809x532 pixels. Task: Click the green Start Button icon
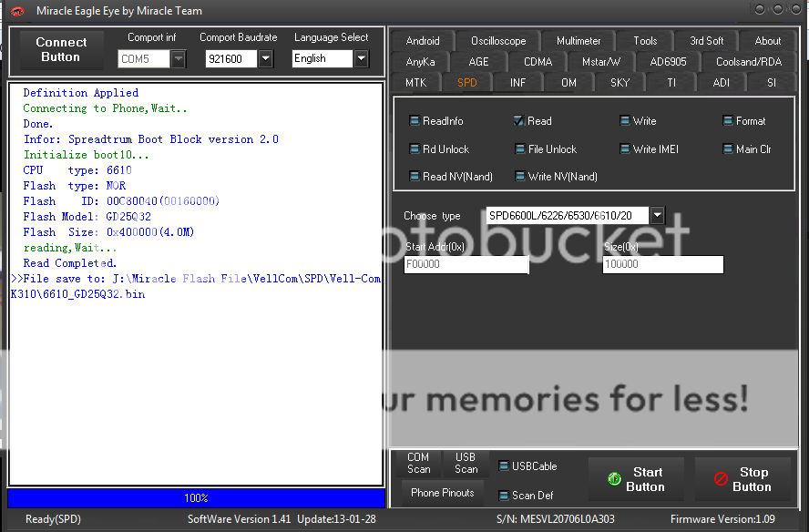pos(614,479)
